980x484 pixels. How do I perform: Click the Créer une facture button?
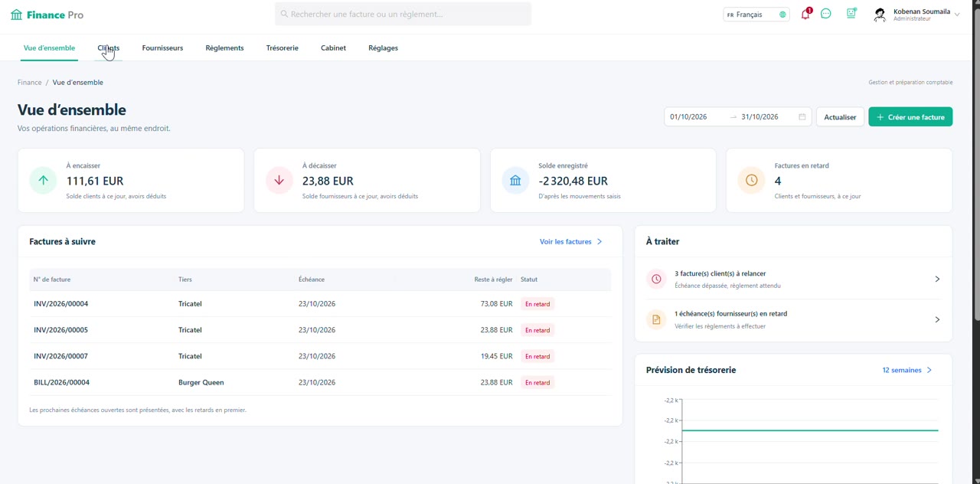pyautogui.click(x=910, y=117)
